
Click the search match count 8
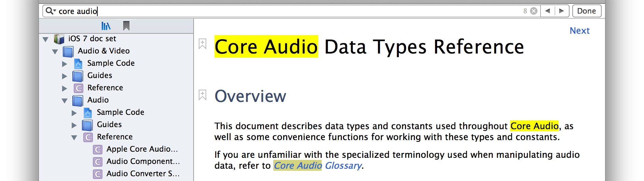525,11
